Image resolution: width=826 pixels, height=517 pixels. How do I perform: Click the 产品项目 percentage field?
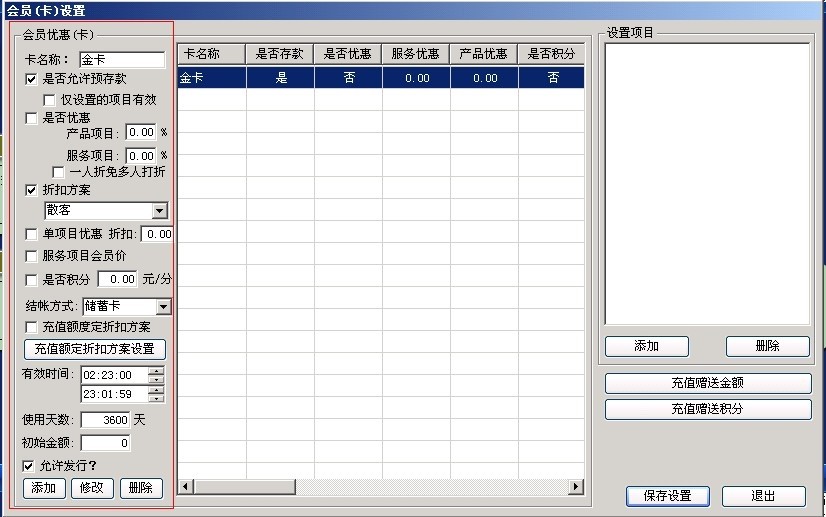pyautogui.click(x=141, y=132)
